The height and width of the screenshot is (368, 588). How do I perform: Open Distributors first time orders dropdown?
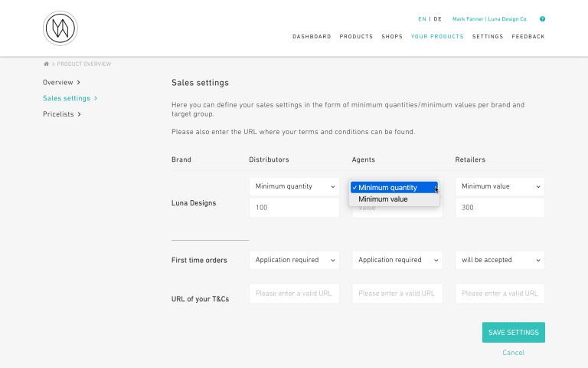[x=294, y=260]
